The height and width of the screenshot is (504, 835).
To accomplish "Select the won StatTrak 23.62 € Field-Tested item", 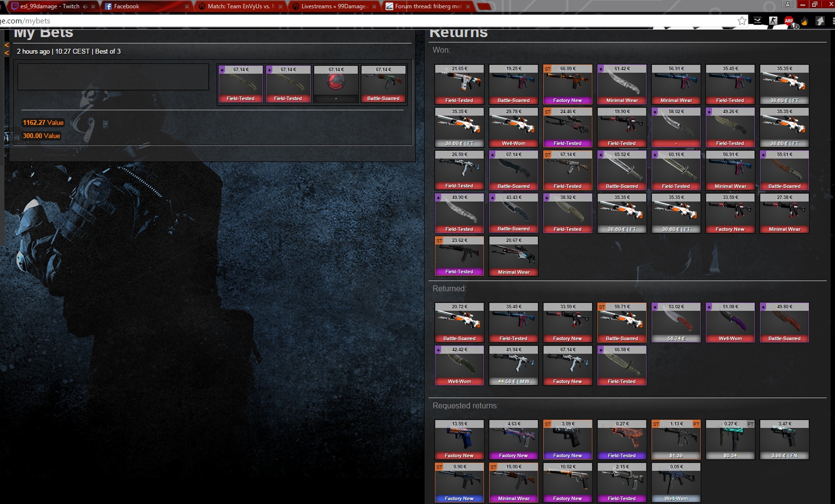I will click(459, 256).
